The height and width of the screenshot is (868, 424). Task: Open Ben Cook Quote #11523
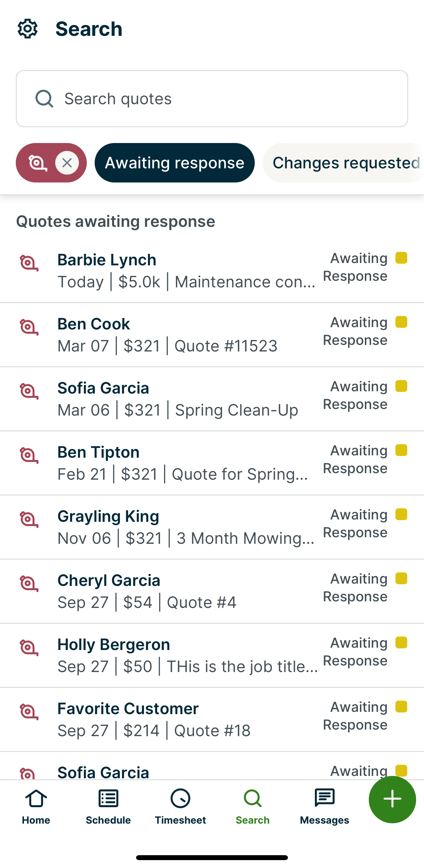pos(185,335)
